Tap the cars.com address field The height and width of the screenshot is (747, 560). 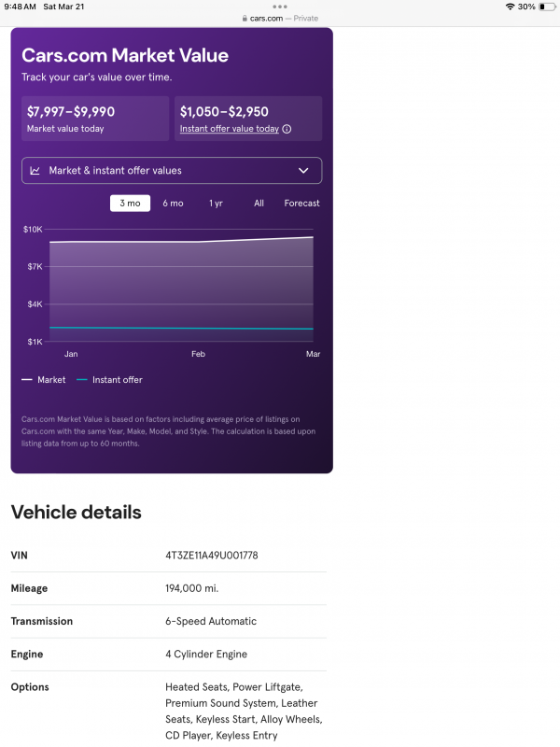click(280, 18)
